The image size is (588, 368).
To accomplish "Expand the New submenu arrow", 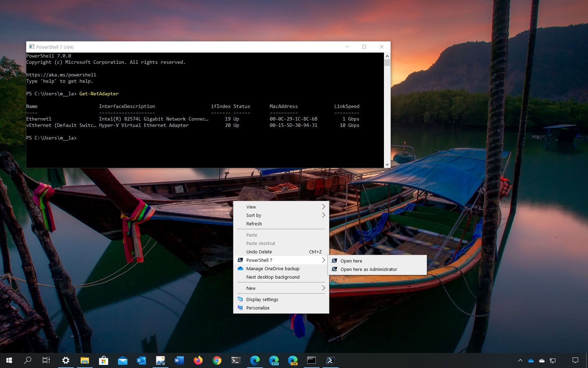I will tap(323, 288).
